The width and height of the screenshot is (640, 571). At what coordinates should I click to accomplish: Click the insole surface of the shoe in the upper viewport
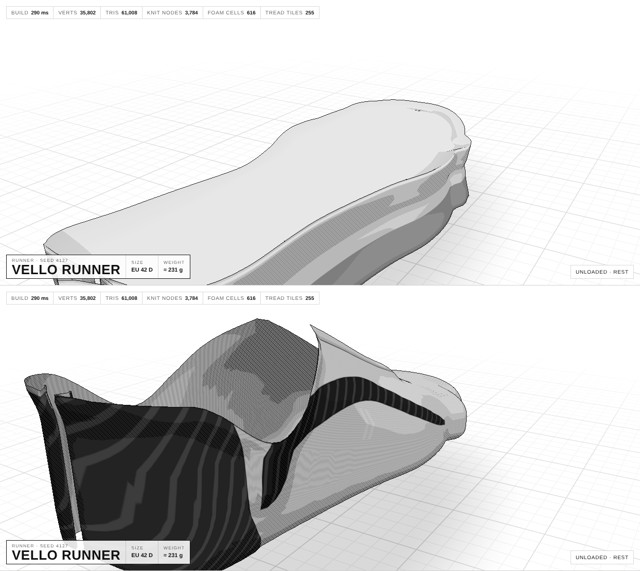261,192
